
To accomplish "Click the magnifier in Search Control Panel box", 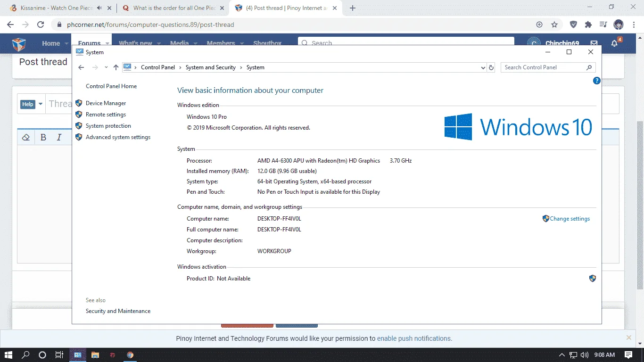I will click(589, 67).
